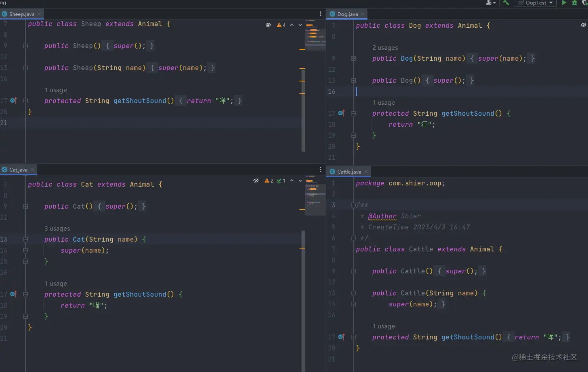The height and width of the screenshot is (372, 588).
Task: Expand the folded Sheep() constructor in the gutter
Action: pyautogui.click(x=25, y=46)
